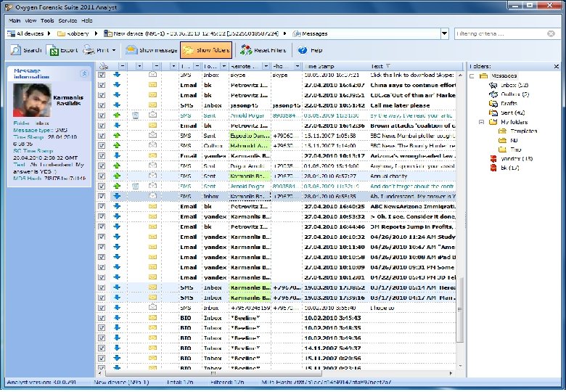
Task: Click opened envelope icon on 'I hope so' row
Action: coord(152,308)
